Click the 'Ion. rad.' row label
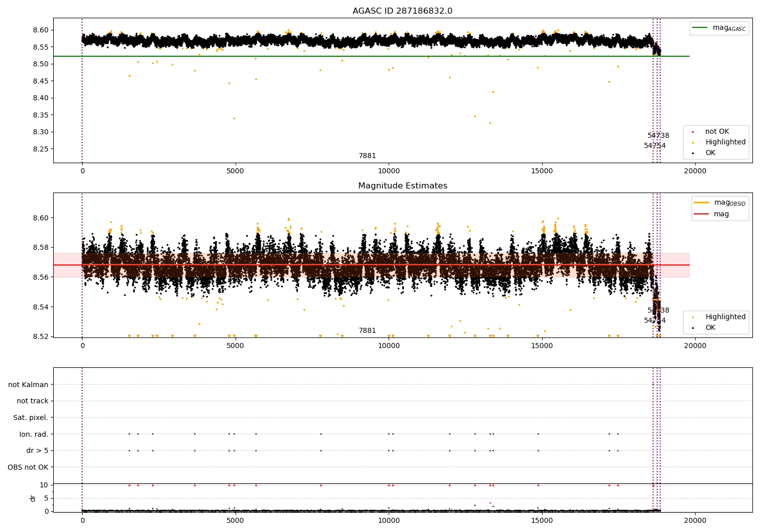The image size is (760, 532). pyautogui.click(x=34, y=434)
